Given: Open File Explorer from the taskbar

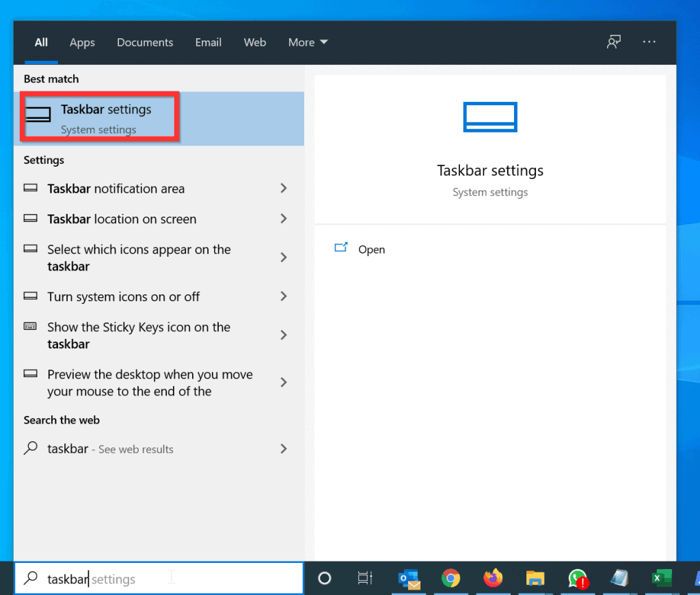Looking at the screenshot, I should pyautogui.click(x=535, y=579).
